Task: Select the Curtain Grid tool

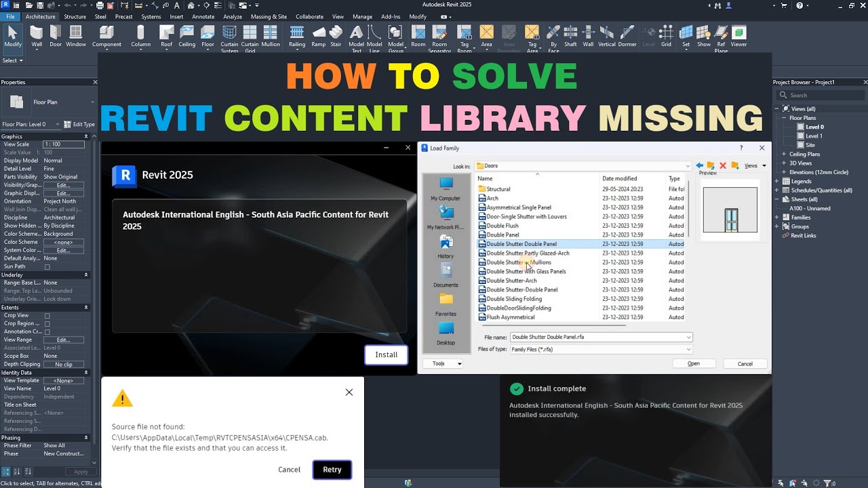Action: click(x=250, y=39)
